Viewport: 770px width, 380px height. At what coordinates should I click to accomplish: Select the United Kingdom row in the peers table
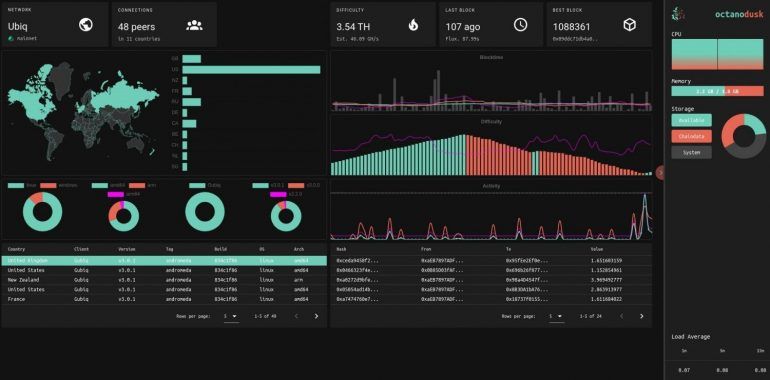pos(164,260)
